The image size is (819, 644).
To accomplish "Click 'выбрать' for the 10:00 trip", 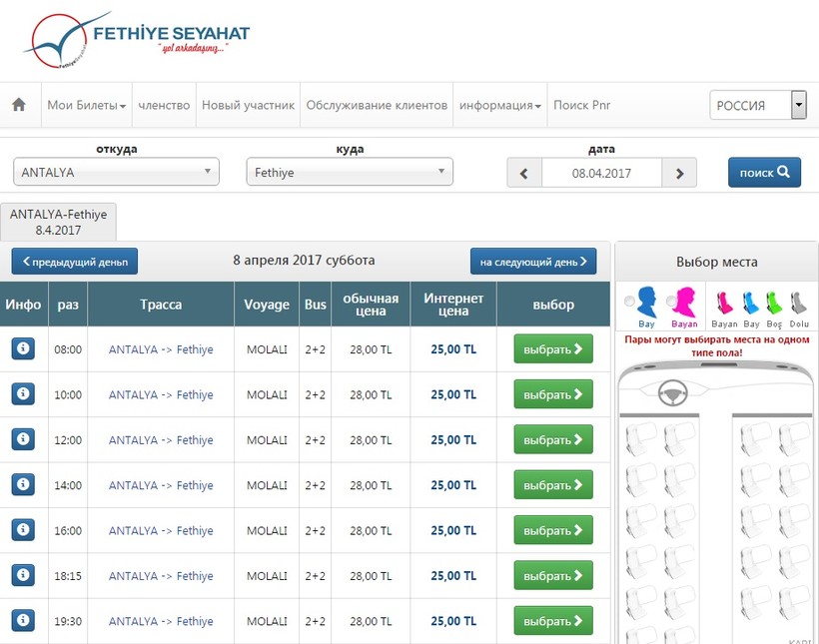I will click(x=552, y=394).
